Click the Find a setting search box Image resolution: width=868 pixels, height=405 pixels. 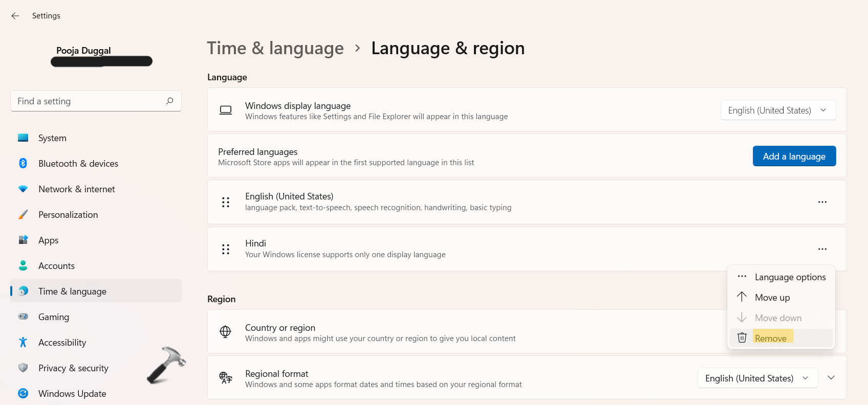pos(90,101)
